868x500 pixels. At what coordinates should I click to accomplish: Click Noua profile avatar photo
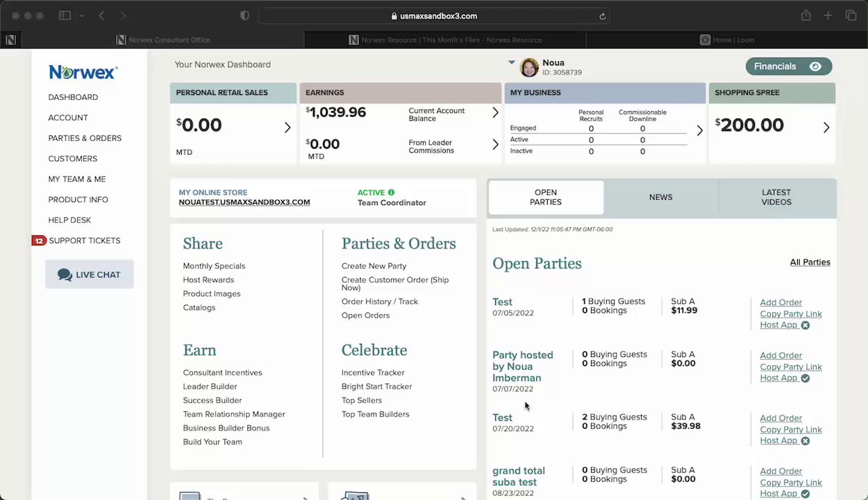[x=529, y=67]
